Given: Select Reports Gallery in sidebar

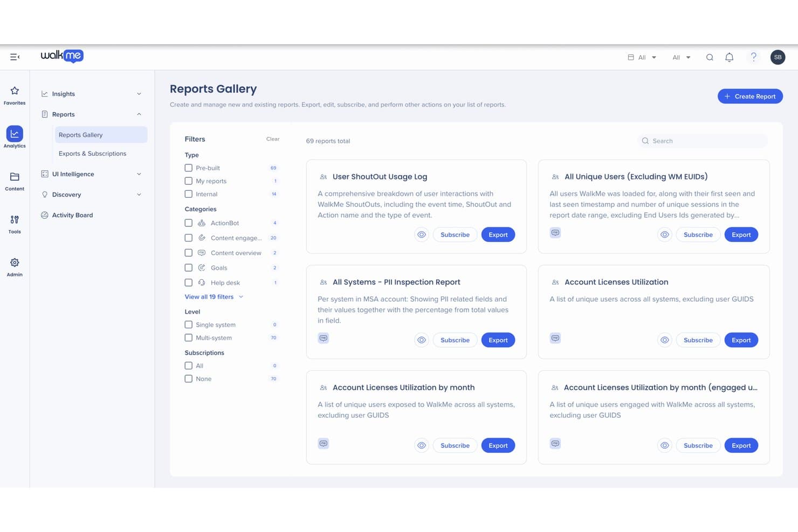Looking at the screenshot, I should 101,135.
